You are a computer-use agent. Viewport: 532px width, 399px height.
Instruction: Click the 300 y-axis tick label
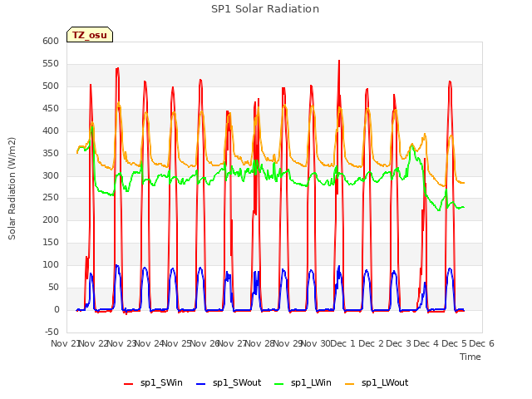[x=51, y=175]
